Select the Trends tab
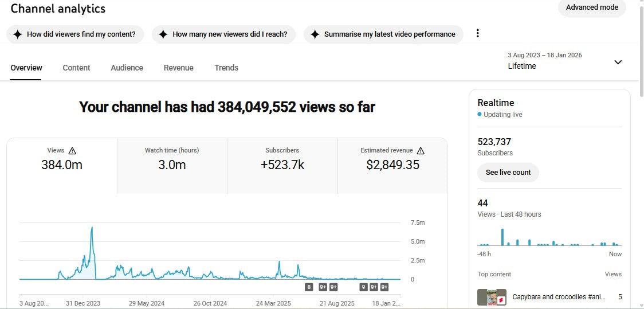This screenshot has height=309, width=644. pyautogui.click(x=226, y=68)
